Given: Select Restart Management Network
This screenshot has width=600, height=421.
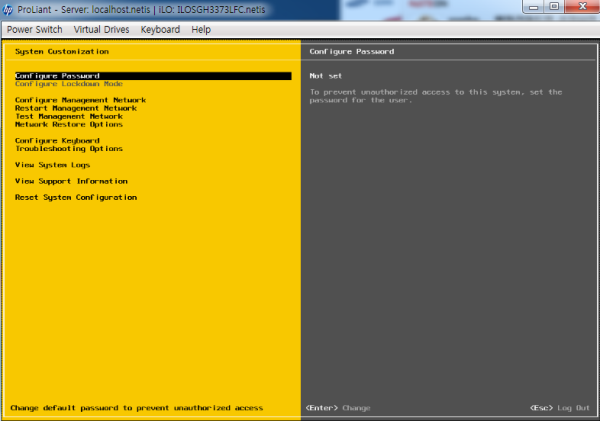Looking at the screenshot, I should 76,108.
